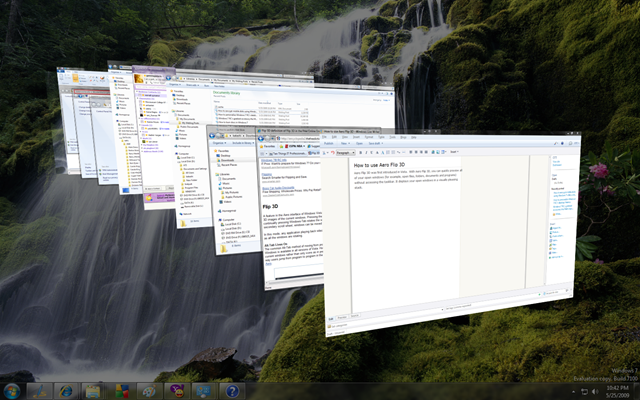640x400 pixels.
Task: Select Downloads in Explorer Favorites
Action: pos(227,160)
